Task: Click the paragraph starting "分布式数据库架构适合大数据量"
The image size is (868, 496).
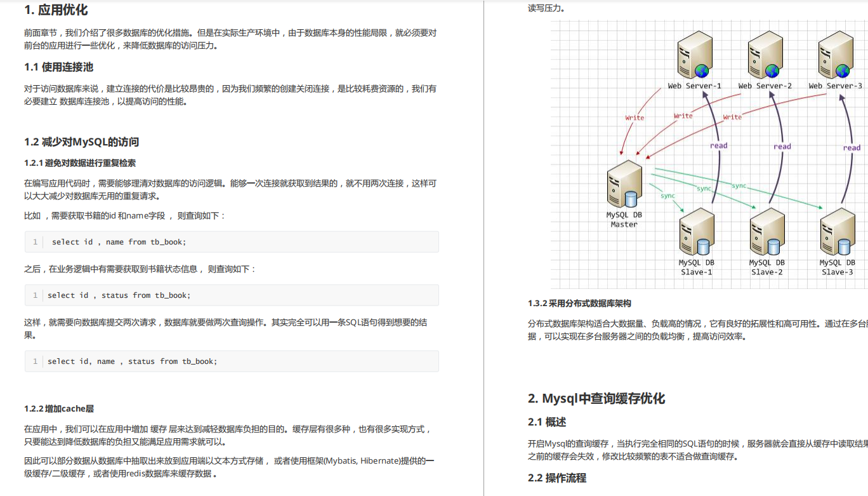Action: click(x=698, y=330)
